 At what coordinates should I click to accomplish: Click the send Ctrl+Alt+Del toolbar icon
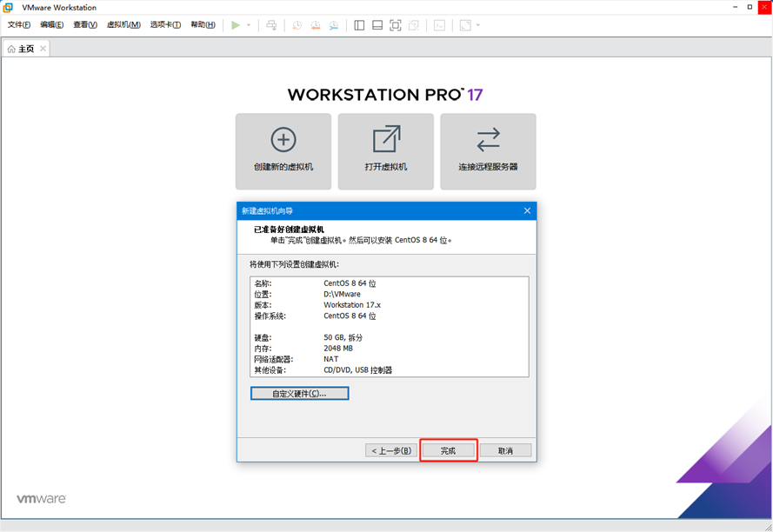[x=271, y=25]
